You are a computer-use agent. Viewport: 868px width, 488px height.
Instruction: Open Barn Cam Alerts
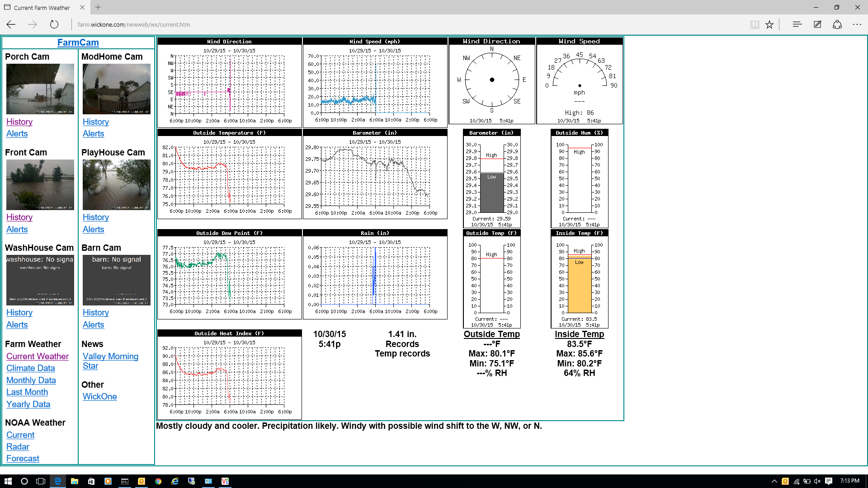point(94,325)
